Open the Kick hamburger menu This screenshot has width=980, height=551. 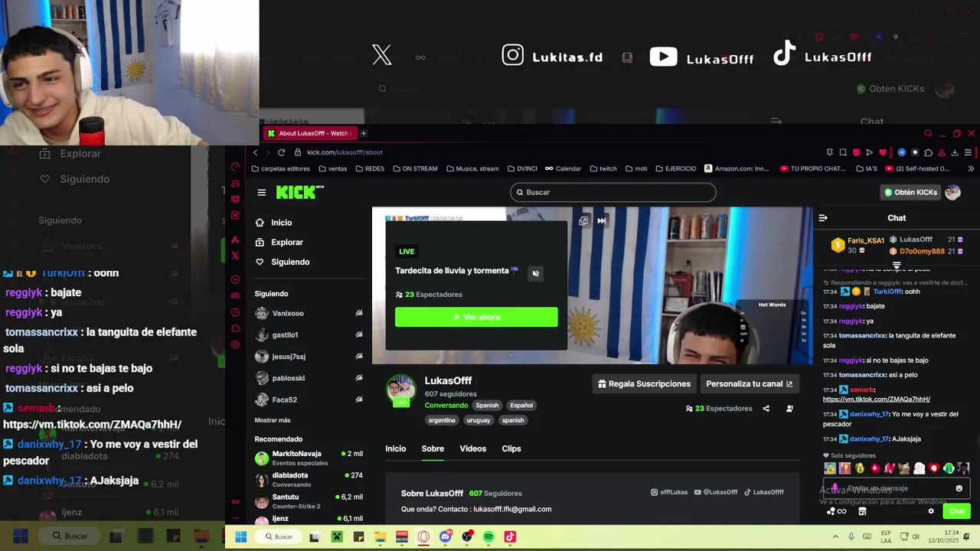point(262,192)
